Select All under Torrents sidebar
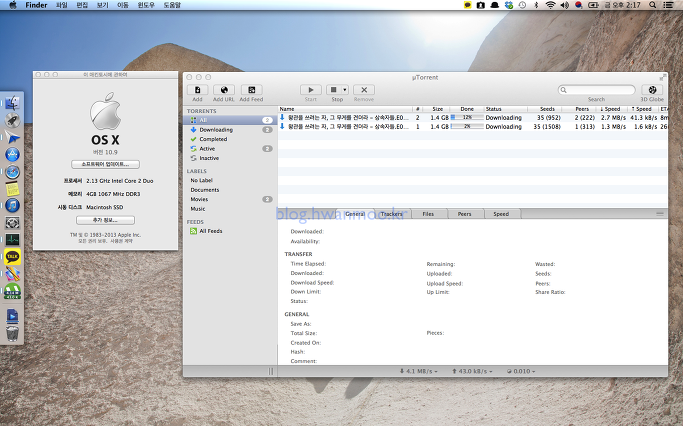This screenshot has width=683, height=426. point(230,120)
